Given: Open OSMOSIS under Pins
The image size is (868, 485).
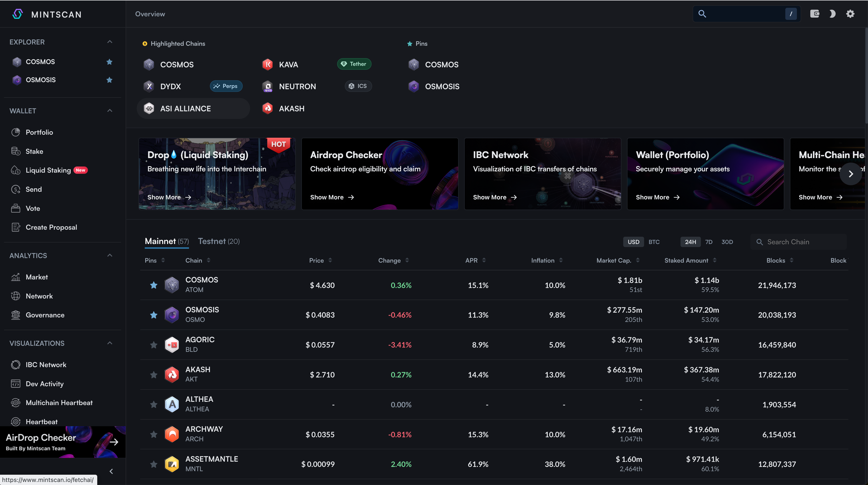Looking at the screenshot, I should (x=434, y=86).
